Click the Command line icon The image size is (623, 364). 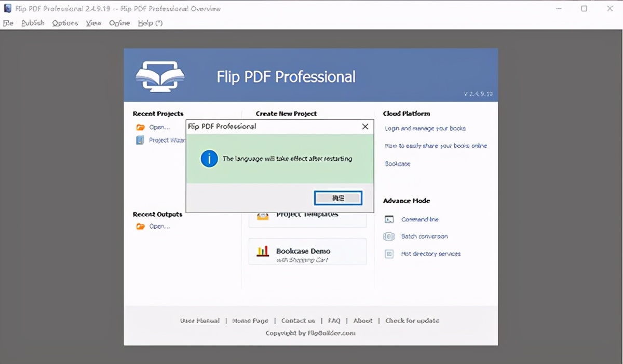389,219
